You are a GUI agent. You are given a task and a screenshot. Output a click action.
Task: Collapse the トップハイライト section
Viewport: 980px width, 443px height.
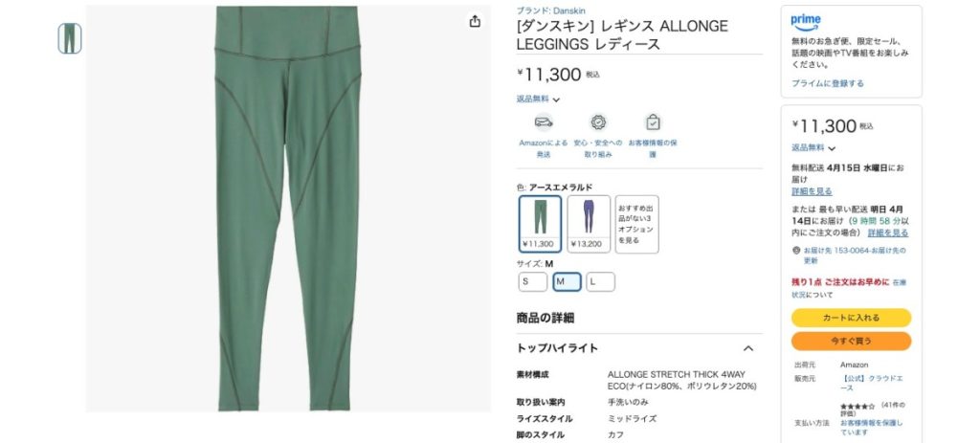tap(748, 348)
